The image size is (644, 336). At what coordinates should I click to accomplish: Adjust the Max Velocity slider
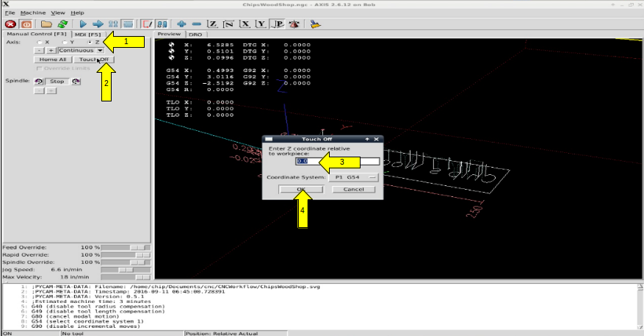(x=126, y=277)
